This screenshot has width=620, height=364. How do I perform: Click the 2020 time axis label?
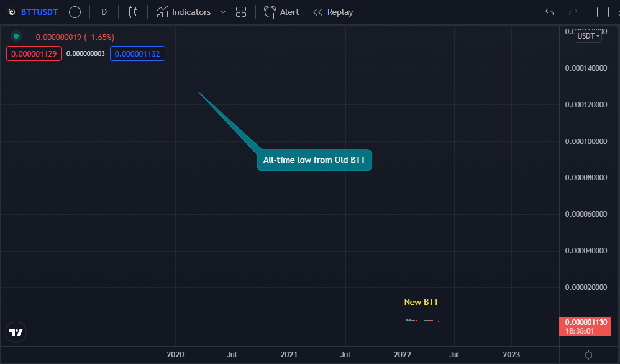(175, 355)
